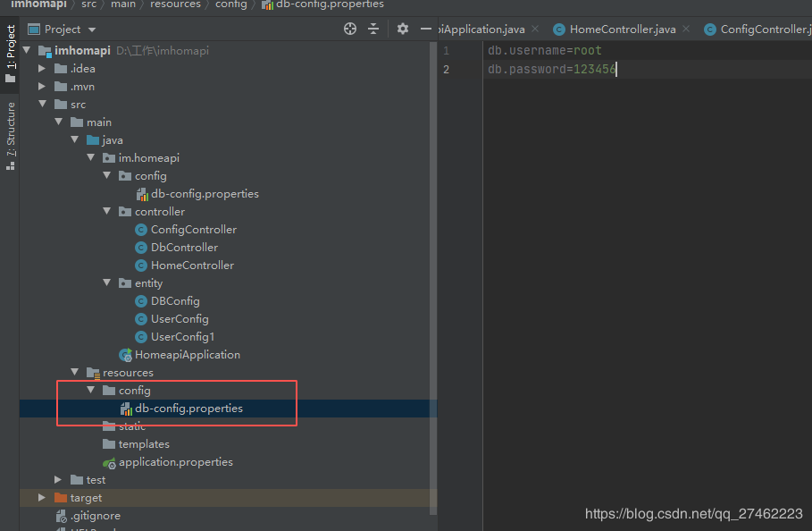Open DbController class in tree
Screen dimensions: 812x531
(184, 248)
